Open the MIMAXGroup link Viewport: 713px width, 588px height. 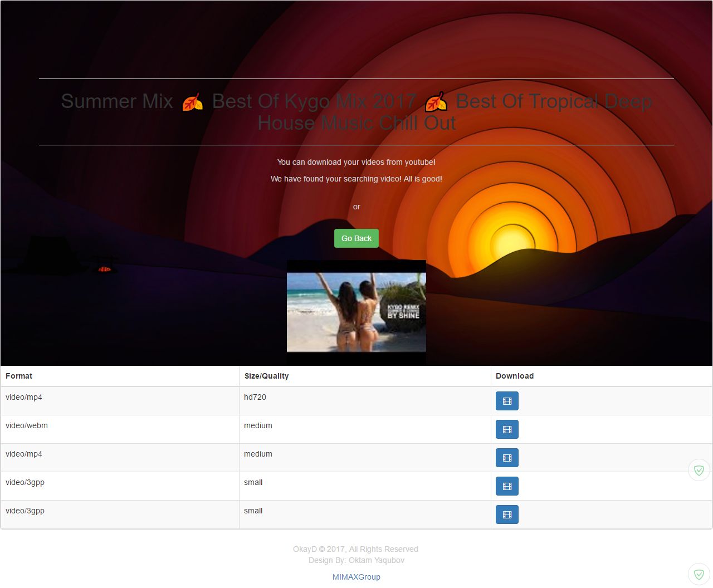click(356, 577)
